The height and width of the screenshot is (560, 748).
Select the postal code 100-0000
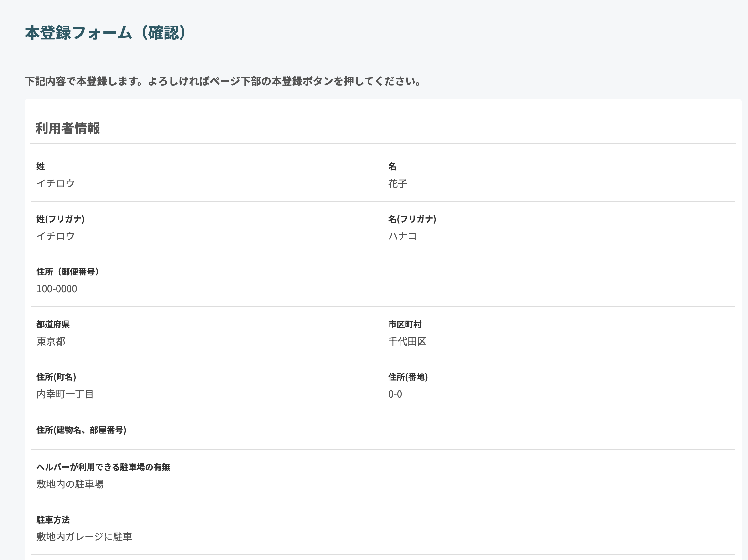click(57, 289)
